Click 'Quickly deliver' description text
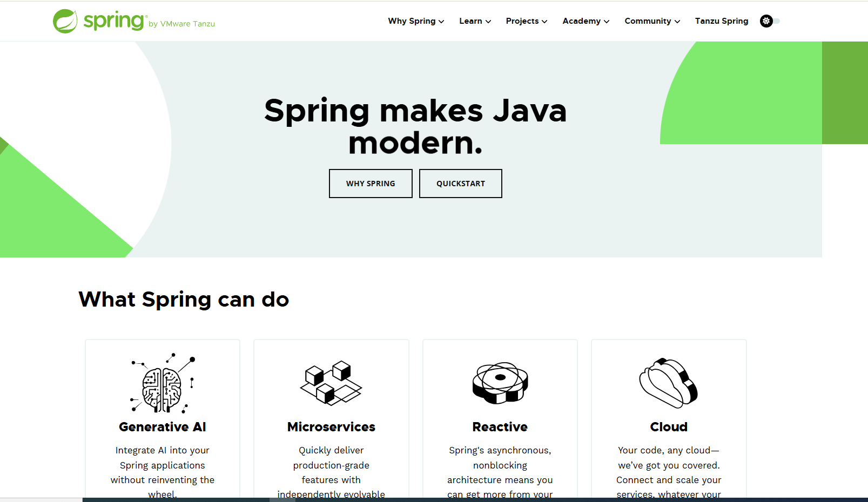This screenshot has width=868, height=502. coord(331,450)
